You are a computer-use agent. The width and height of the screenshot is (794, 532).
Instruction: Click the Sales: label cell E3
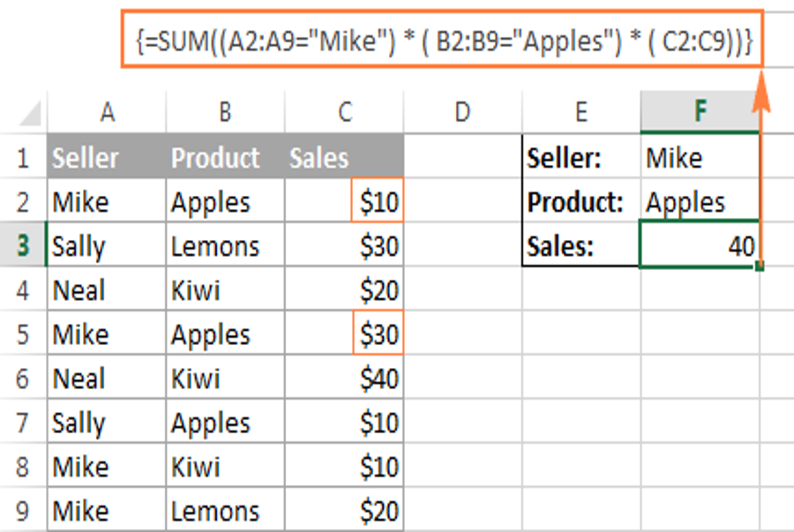point(581,246)
